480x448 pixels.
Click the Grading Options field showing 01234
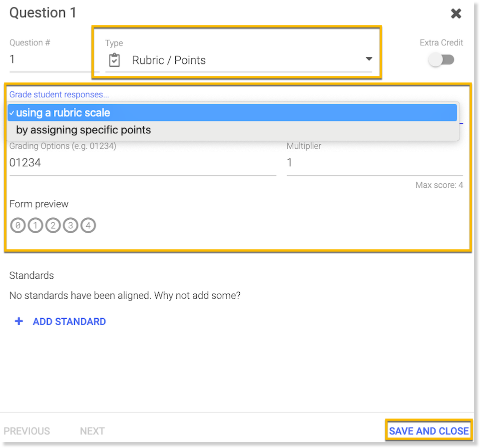coord(142,163)
